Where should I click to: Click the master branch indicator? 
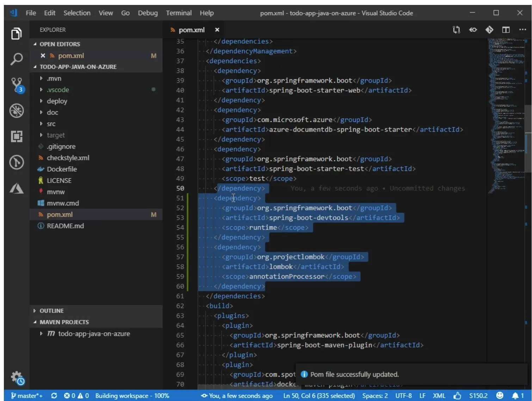tap(27, 396)
